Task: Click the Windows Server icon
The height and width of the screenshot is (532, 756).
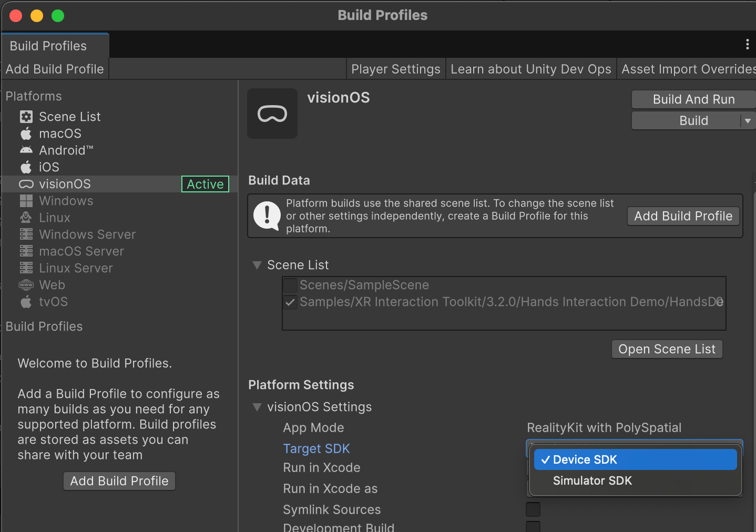Action: (x=26, y=234)
